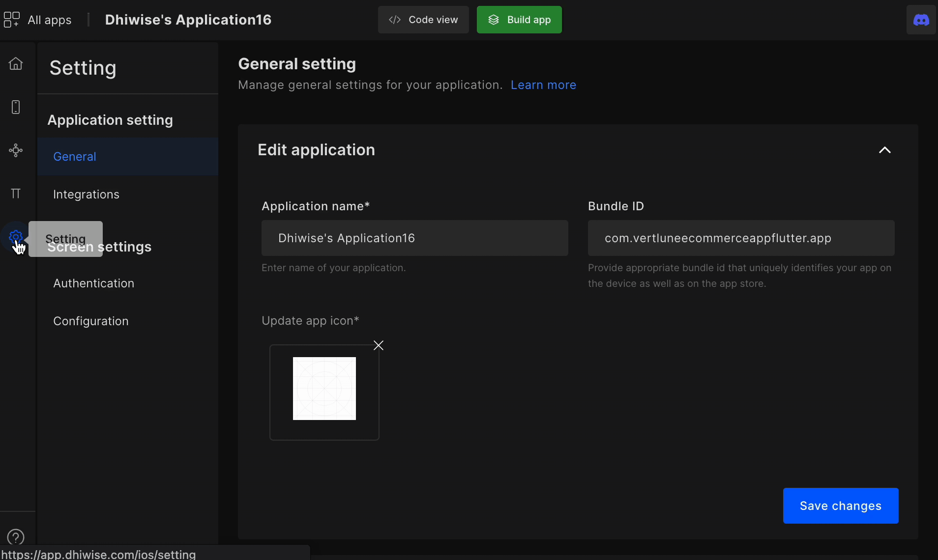
Task: Select the Setting gear sidebar icon
Action: 16,237
